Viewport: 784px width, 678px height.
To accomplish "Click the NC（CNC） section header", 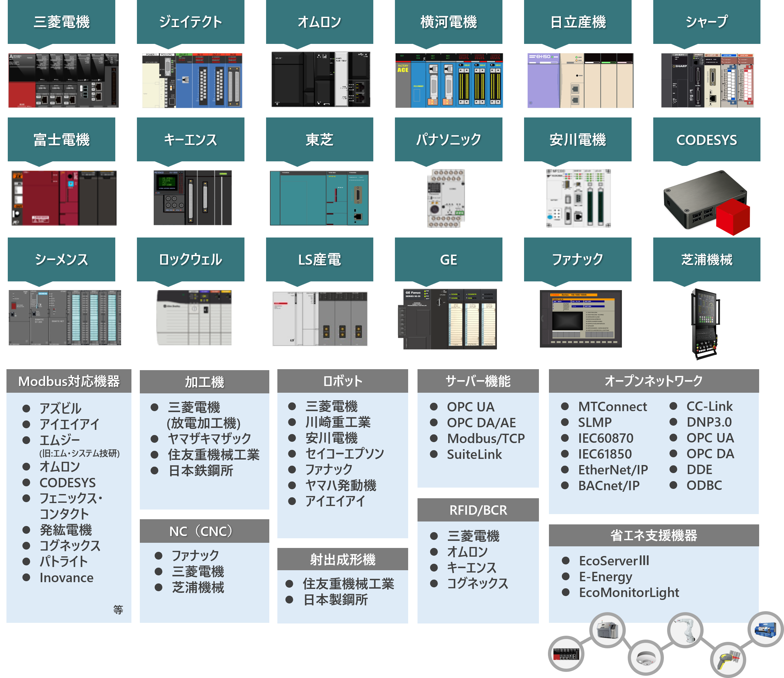I will (x=204, y=531).
